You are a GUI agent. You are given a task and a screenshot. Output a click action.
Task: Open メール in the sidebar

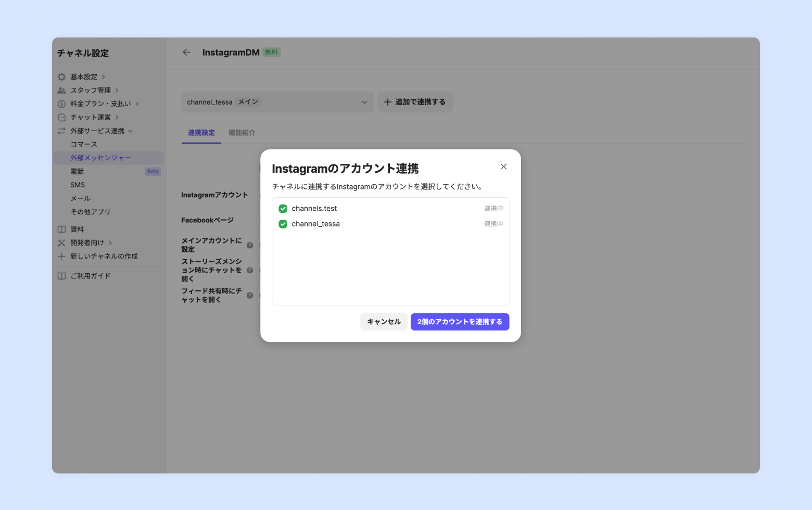[x=81, y=198]
